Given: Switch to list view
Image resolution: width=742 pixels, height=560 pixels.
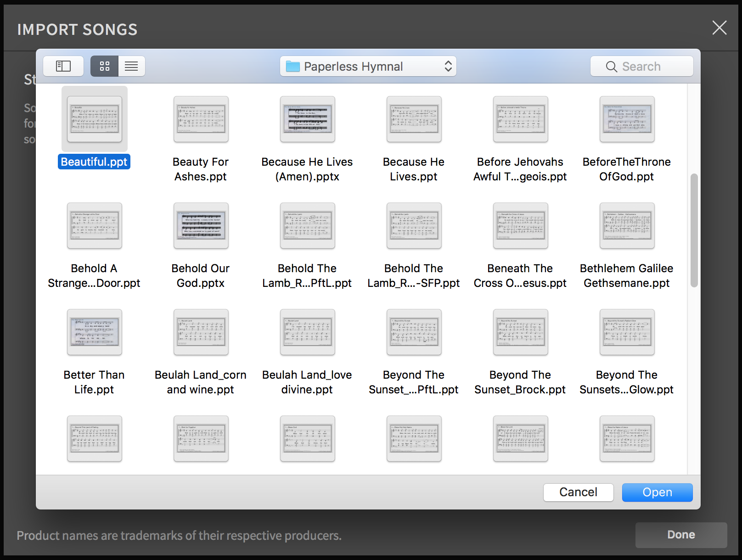Looking at the screenshot, I should pos(131,66).
